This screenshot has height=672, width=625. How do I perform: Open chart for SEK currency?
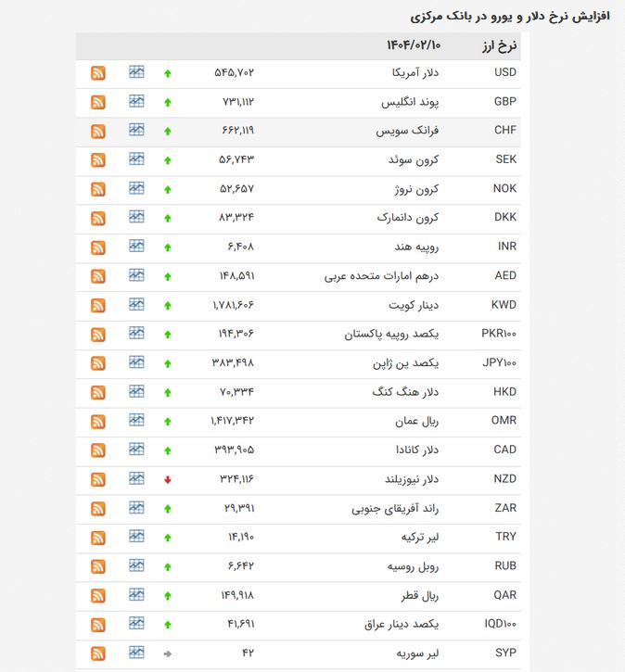click(x=136, y=159)
